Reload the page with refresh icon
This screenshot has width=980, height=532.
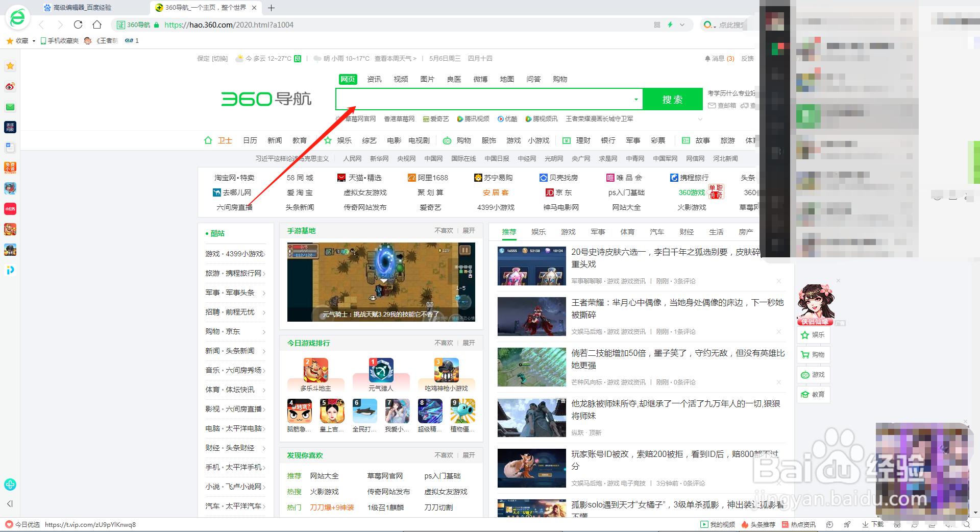[x=78, y=25]
